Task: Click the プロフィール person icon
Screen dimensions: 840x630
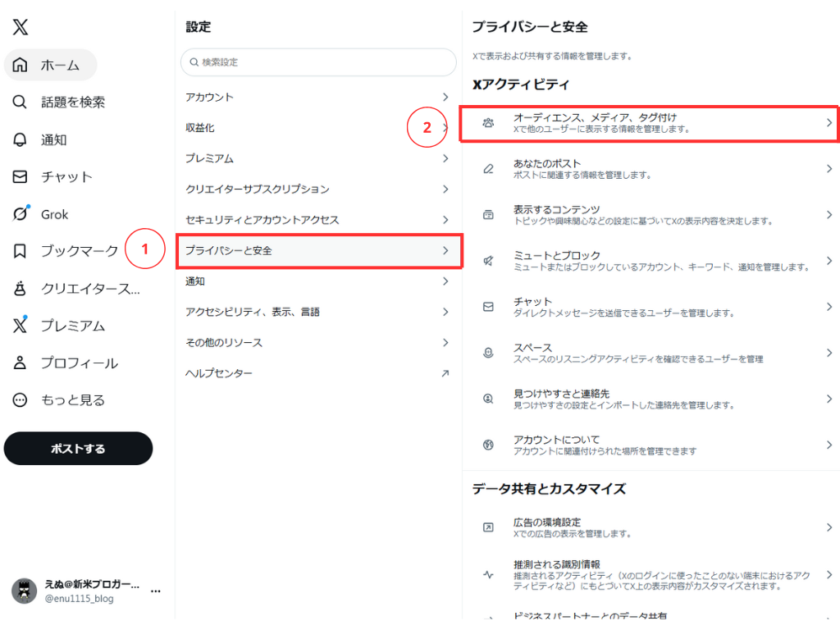Action: coord(21,363)
